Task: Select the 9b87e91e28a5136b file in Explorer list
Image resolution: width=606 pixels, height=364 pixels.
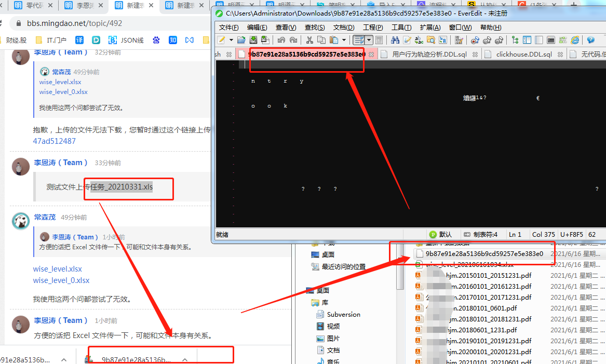Action: click(484, 254)
